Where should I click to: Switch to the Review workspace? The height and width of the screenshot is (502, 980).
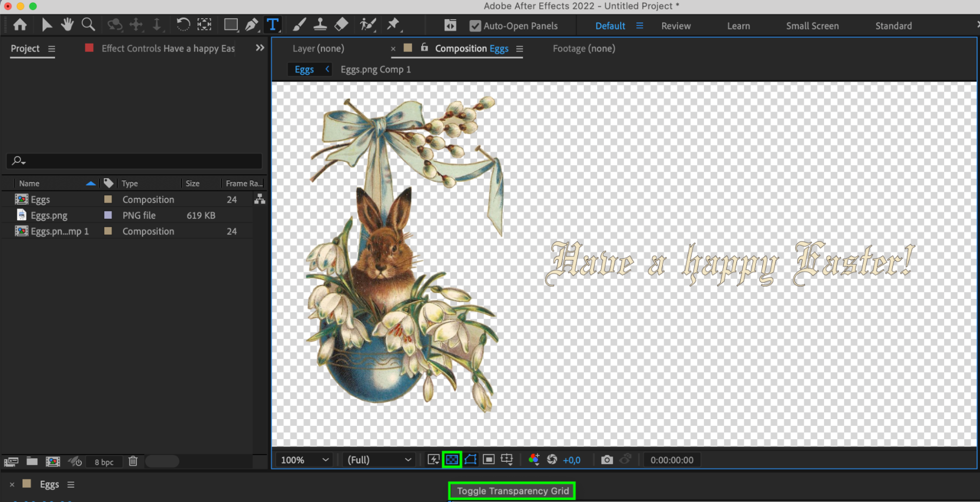pyautogui.click(x=676, y=26)
